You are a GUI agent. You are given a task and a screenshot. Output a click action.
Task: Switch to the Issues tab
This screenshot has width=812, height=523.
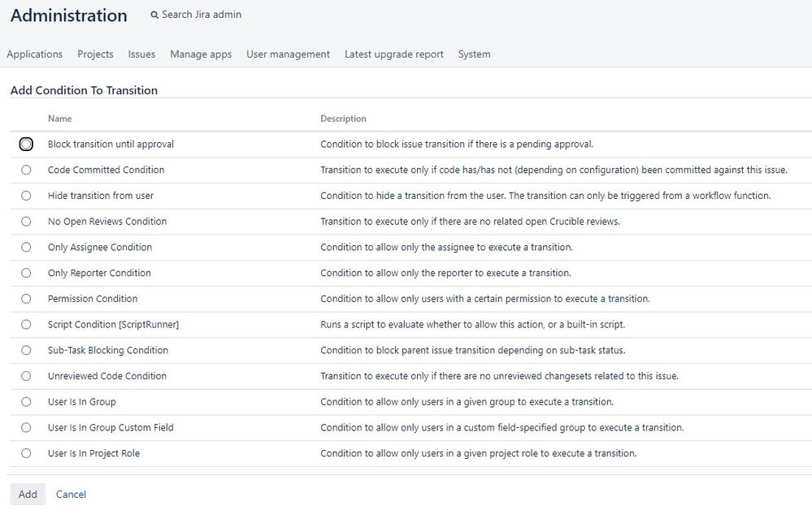tap(141, 54)
